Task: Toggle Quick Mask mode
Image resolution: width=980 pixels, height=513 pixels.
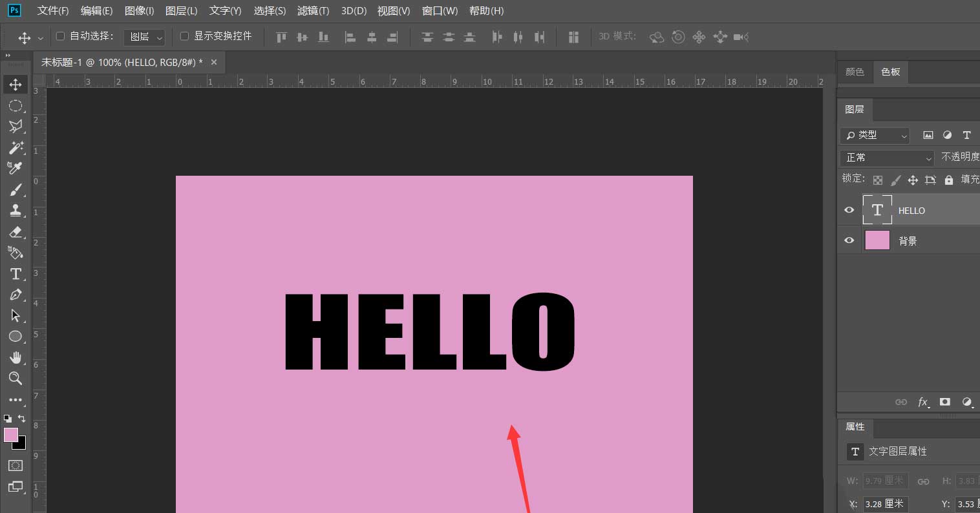Action: coord(16,465)
